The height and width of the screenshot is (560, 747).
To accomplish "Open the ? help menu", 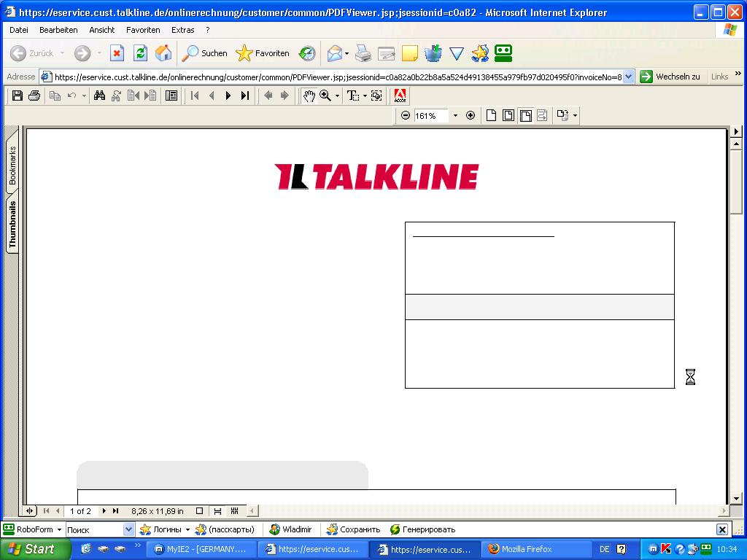I will [x=208, y=30].
